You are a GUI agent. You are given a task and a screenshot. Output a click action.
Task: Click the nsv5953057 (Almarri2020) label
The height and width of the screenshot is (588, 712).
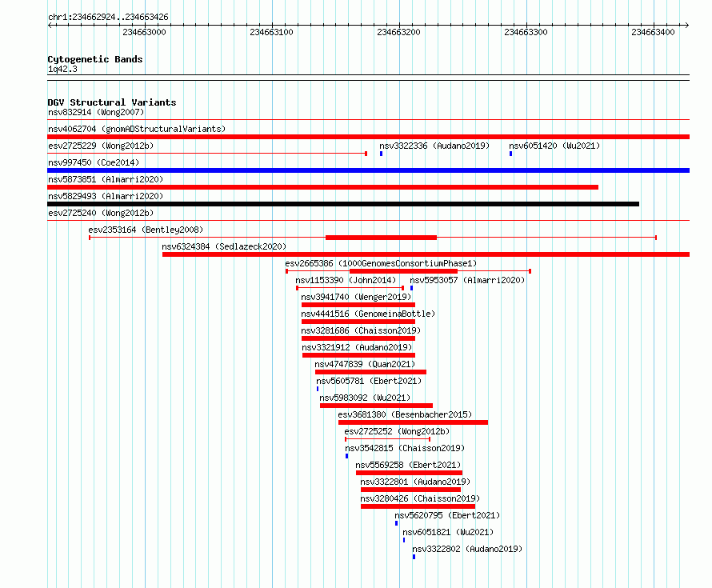pyautogui.click(x=467, y=280)
